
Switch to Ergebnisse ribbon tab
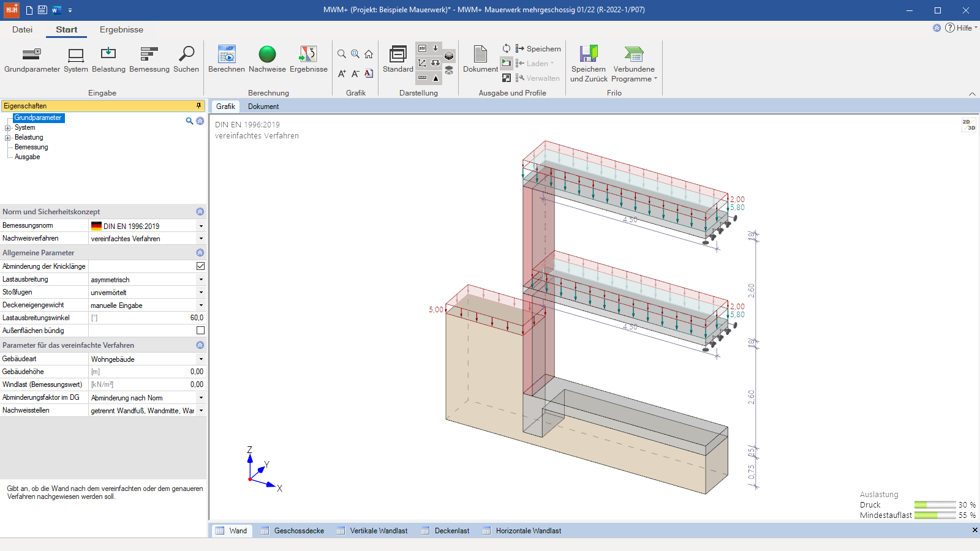121,29
